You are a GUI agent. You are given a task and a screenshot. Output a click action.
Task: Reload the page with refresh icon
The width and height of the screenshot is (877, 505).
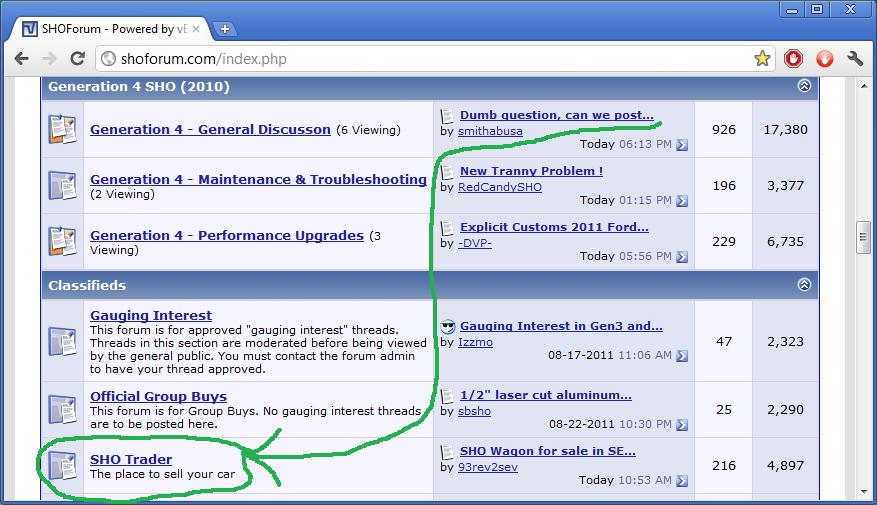point(78,58)
